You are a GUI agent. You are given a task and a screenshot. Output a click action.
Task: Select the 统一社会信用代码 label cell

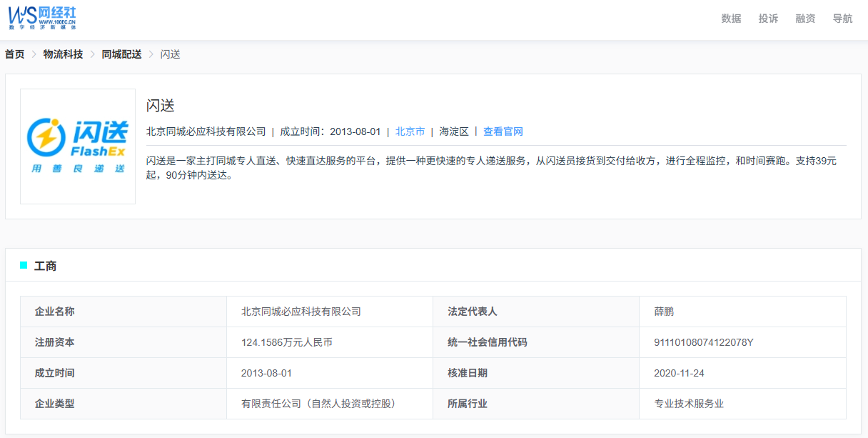coord(536,342)
